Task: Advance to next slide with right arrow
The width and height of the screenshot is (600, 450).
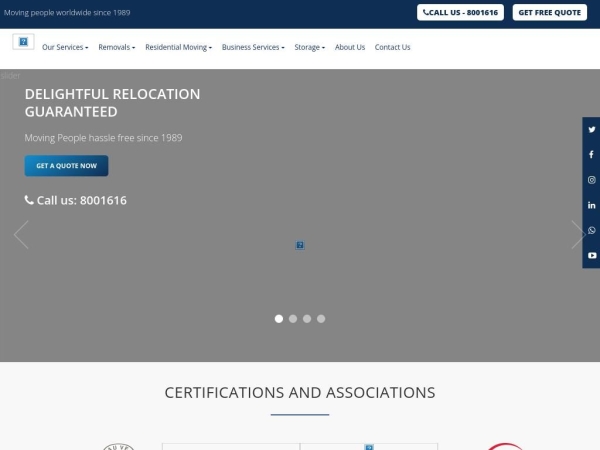Action: 577,235
